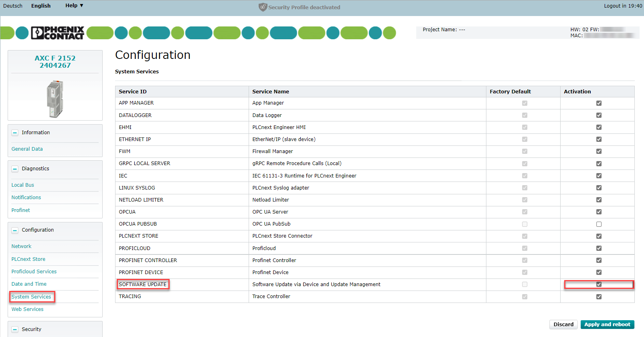Click 'Netload Limiter' service name
Viewport: 644px width, 337px height.
click(x=271, y=200)
